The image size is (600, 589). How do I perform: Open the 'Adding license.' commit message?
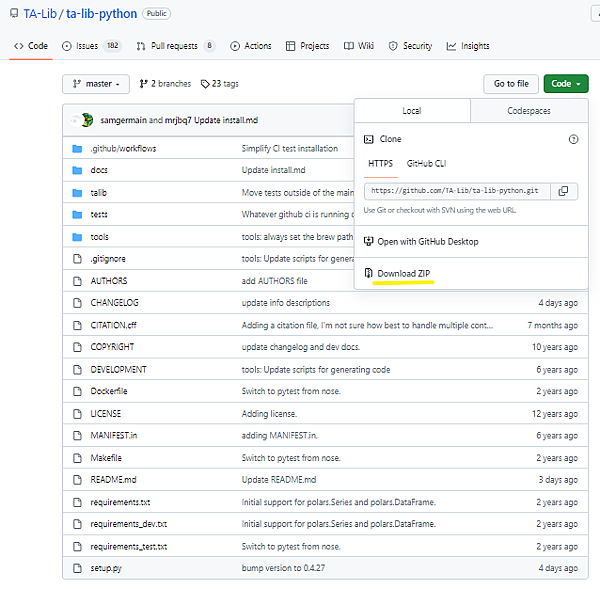click(x=269, y=414)
